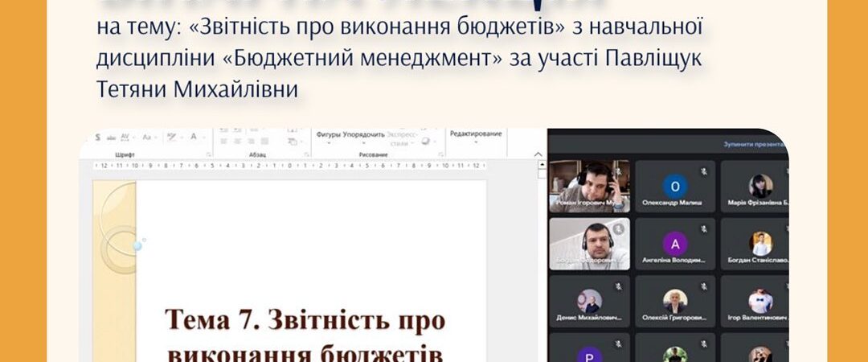Click the purple A avatar of Ангеліна
The image size is (868, 362).
pos(675,244)
